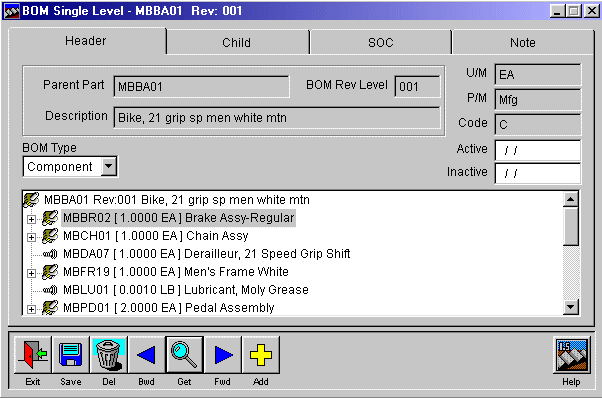Click the root MBBA01 assembly tree icon
Screen dimensions: 602x398
point(31,199)
